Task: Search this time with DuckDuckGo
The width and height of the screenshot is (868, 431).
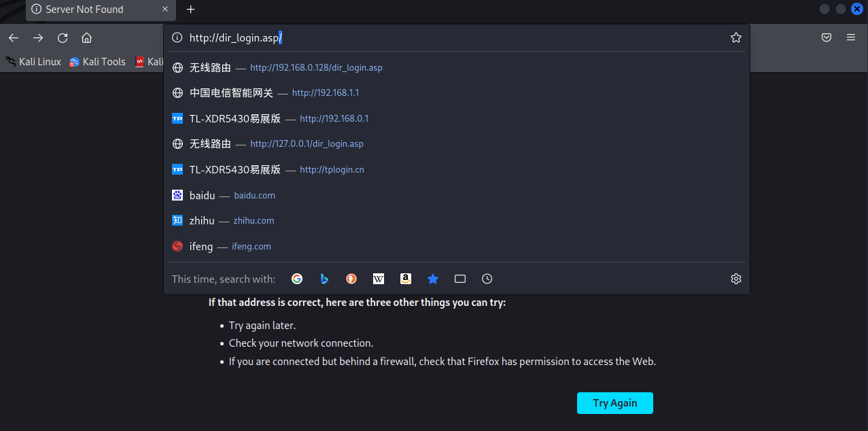Action: point(351,279)
